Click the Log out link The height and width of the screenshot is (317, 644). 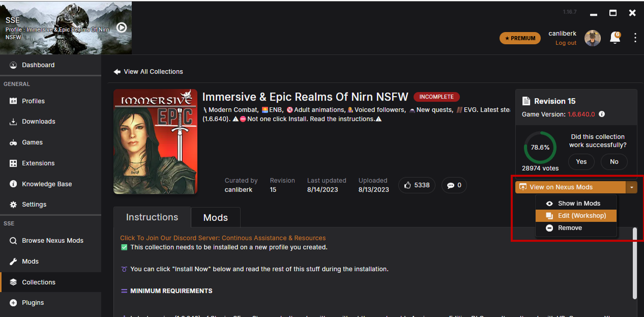pyautogui.click(x=566, y=43)
